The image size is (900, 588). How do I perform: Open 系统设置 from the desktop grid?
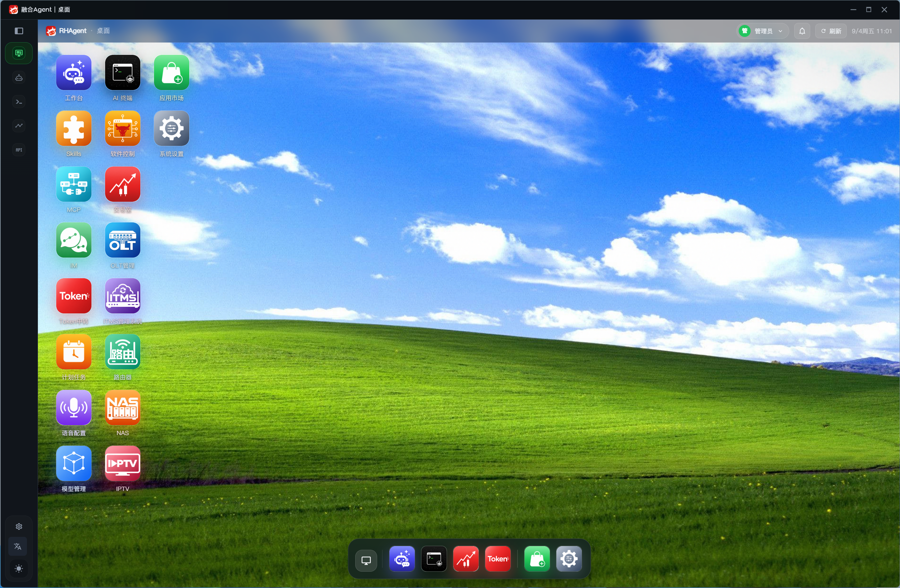(x=171, y=129)
